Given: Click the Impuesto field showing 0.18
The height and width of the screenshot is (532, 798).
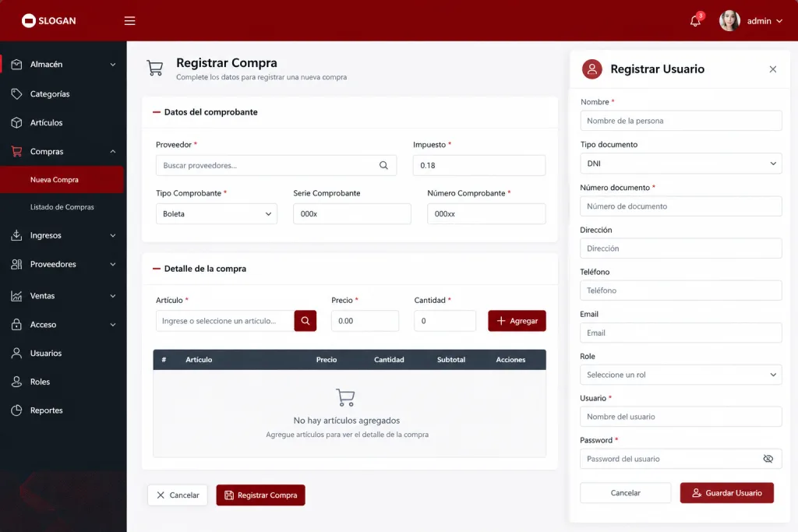Looking at the screenshot, I should 479,165.
